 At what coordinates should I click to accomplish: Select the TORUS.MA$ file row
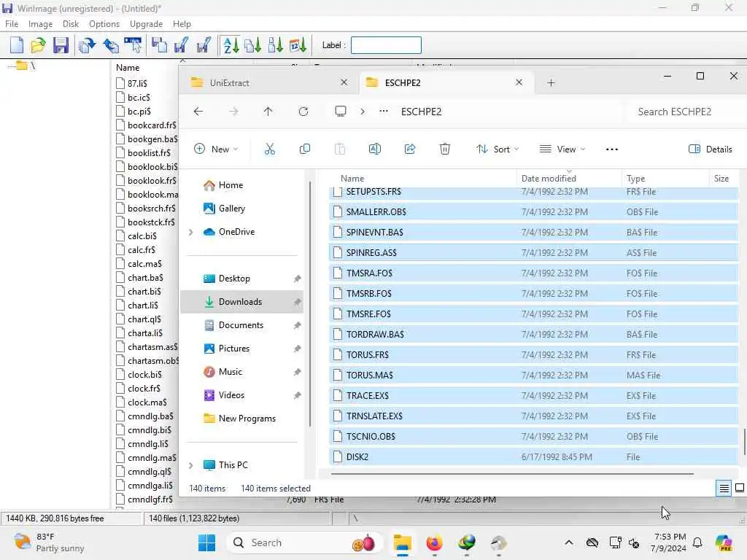(x=533, y=376)
